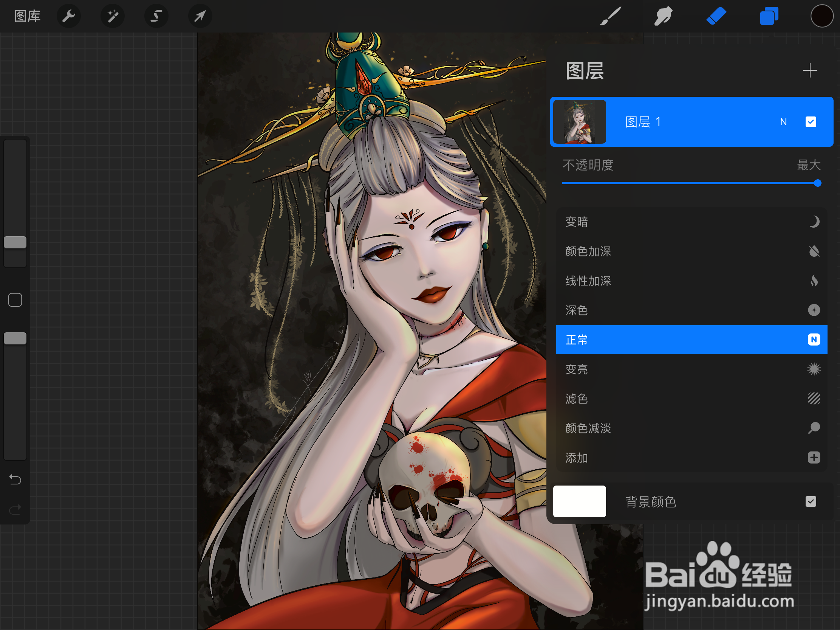
Task: Undo the last action
Action: click(15, 479)
